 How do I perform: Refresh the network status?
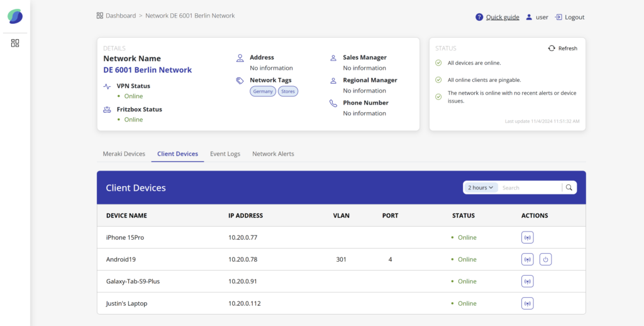(562, 48)
